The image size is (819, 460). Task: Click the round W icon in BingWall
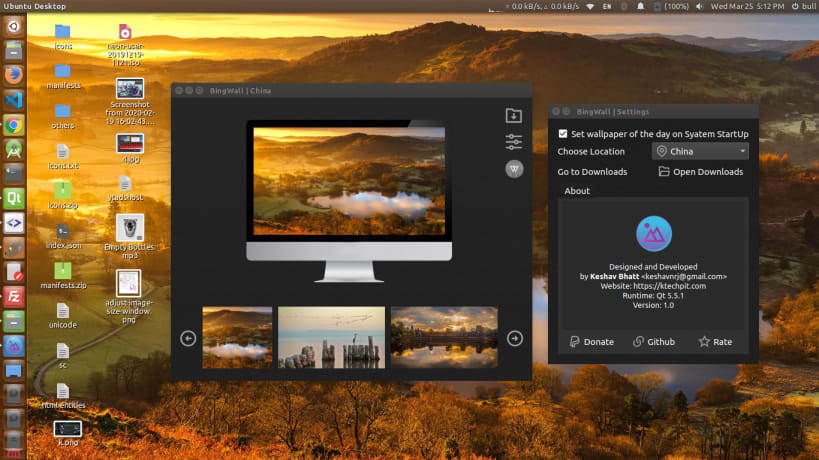pos(514,169)
